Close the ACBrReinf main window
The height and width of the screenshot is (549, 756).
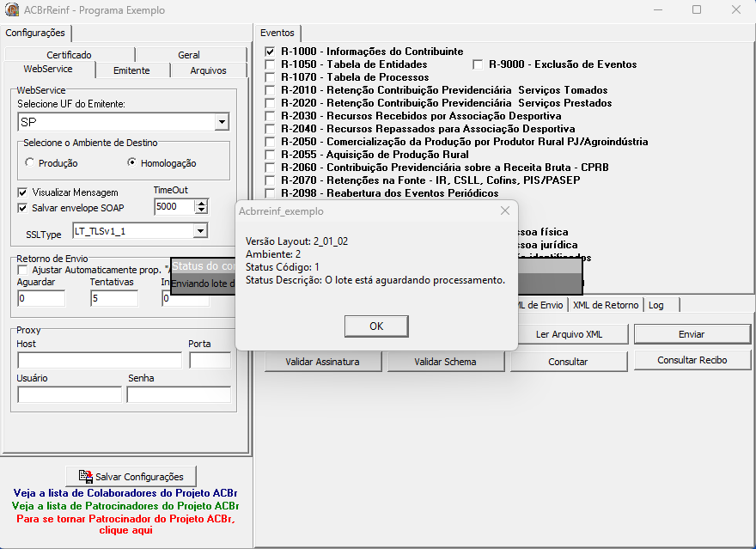735,9
